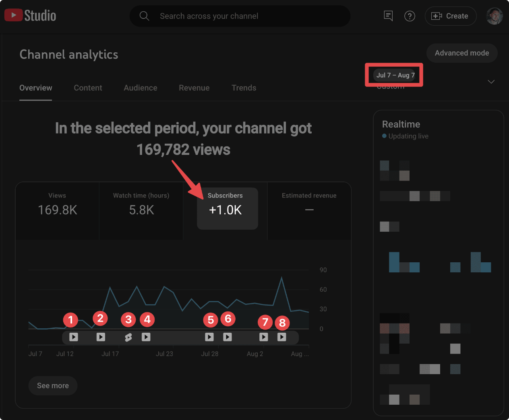This screenshot has height=420, width=509.
Task: Open the feedback comment icon
Action: [x=388, y=16]
